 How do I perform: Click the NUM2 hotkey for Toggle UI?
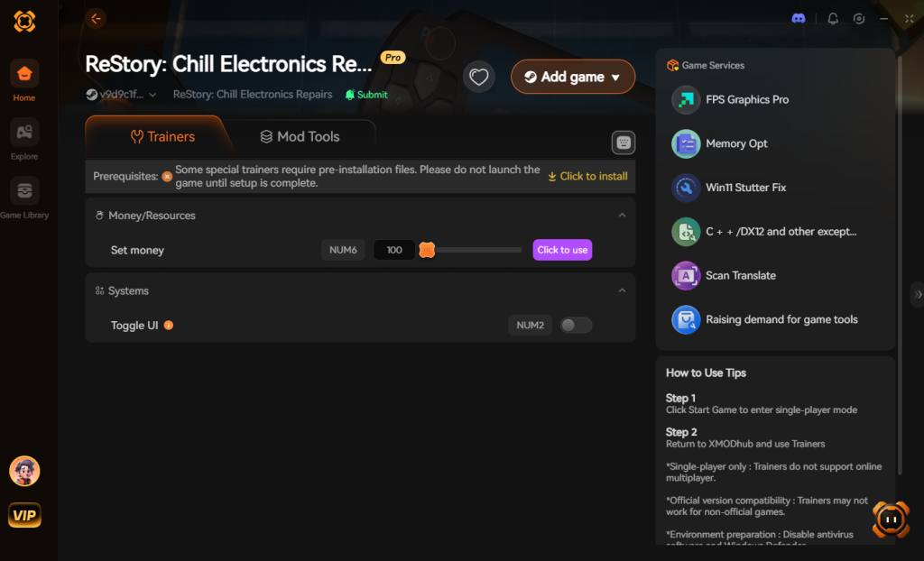tap(531, 326)
